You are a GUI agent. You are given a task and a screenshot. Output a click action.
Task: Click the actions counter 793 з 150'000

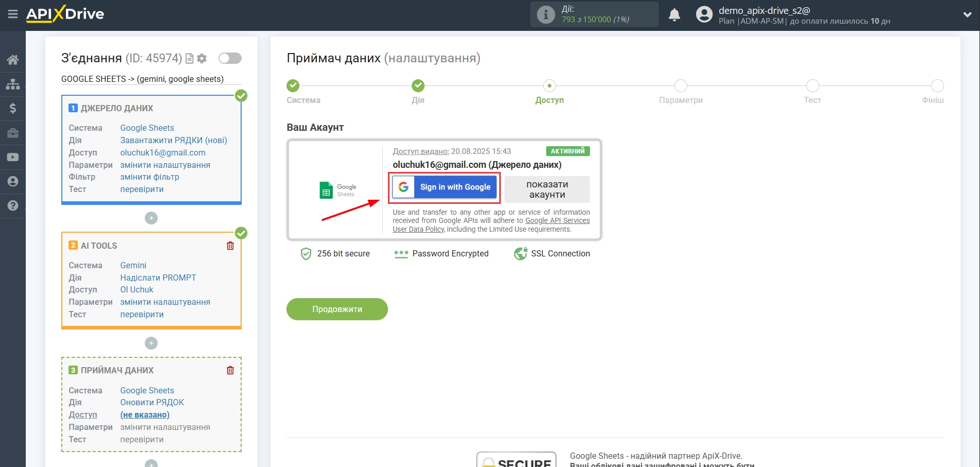tap(595, 20)
